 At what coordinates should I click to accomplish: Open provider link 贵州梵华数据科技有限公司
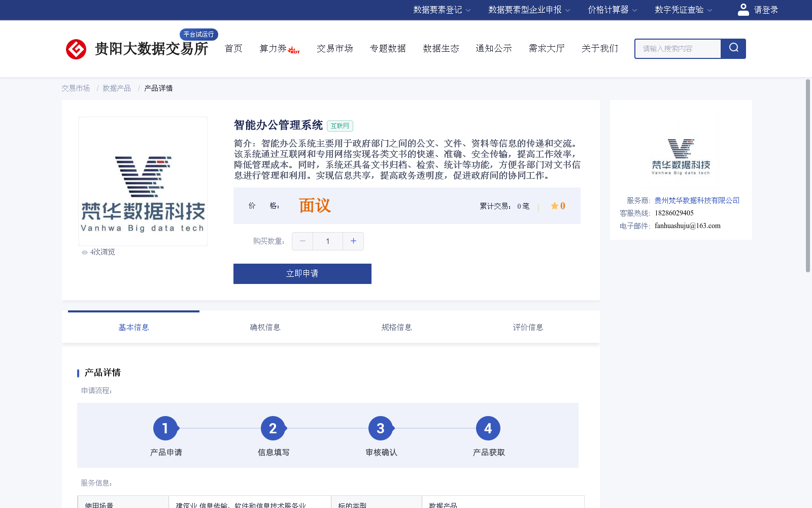(x=697, y=201)
